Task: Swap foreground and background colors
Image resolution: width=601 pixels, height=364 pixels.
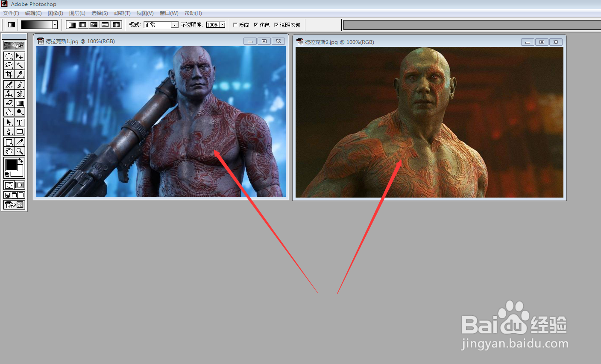Action: pyautogui.click(x=21, y=160)
